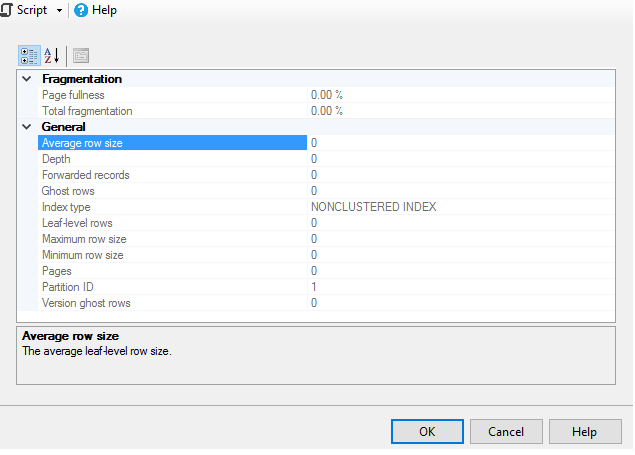Click the blue Help question mark icon
The image size is (635, 455).
click(81, 10)
